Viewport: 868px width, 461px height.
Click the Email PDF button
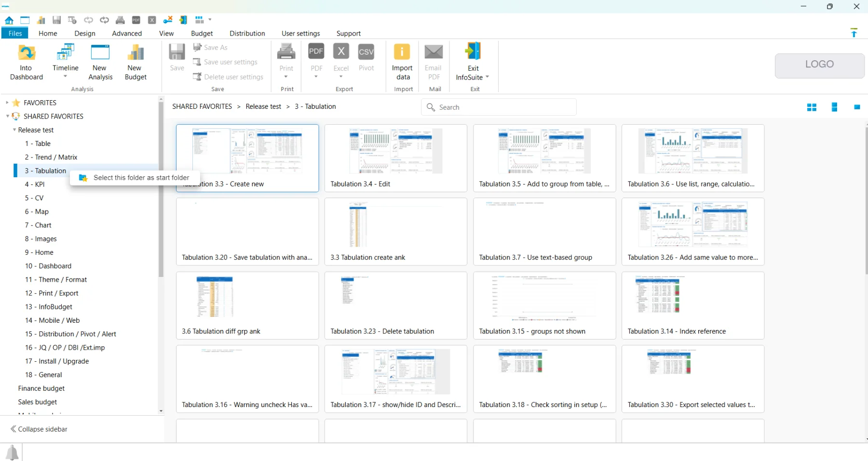(434, 63)
